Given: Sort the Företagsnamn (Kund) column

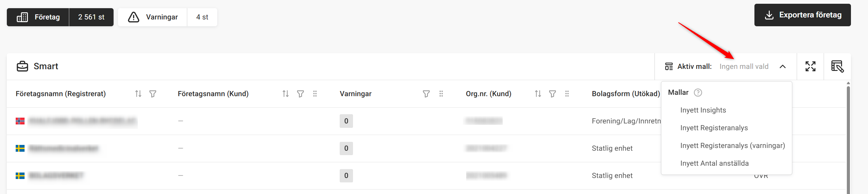Looking at the screenshot, I should [x=286, y=94].
